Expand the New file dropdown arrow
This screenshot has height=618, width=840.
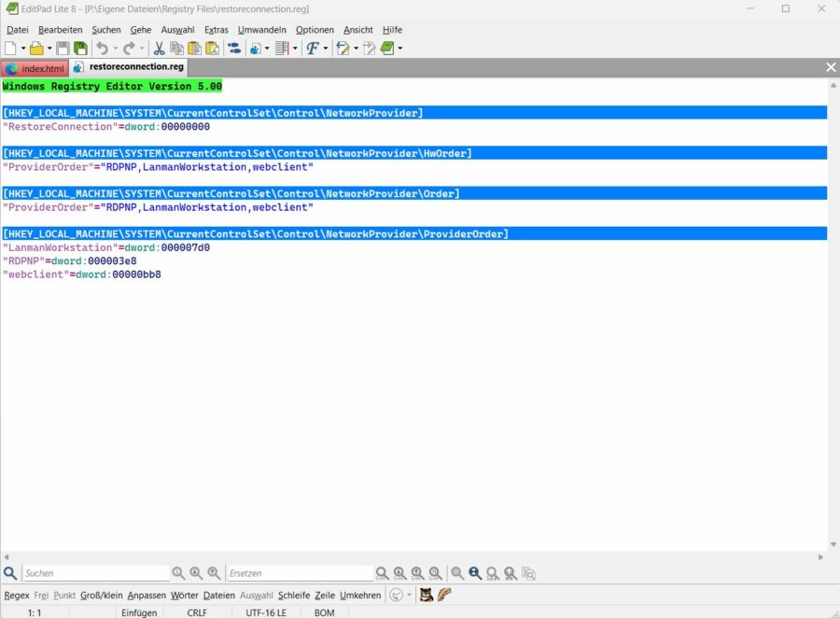pyautogui.click(x=23, y=49)
